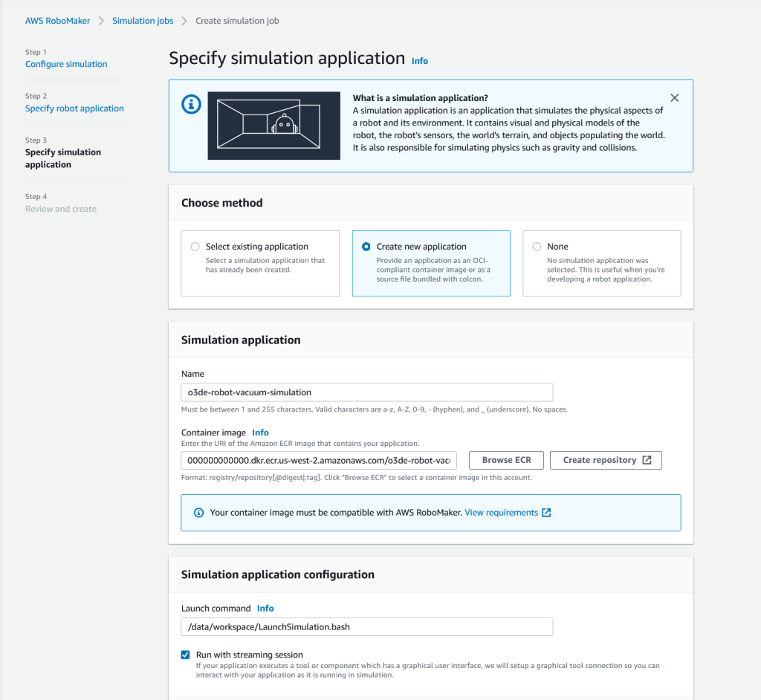Click 'What is a simulation application?' text
761x700 pixels.
[x=421, y=98]
